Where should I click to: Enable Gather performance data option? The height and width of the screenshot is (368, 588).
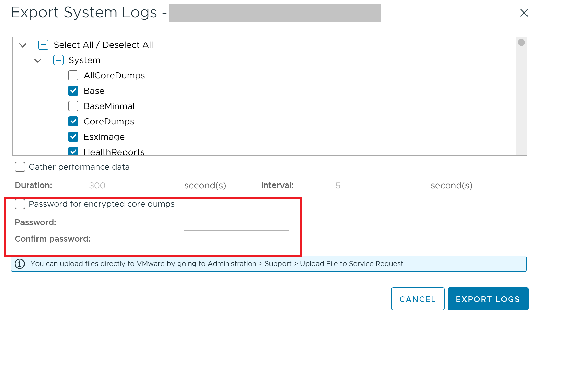[20, 167]
